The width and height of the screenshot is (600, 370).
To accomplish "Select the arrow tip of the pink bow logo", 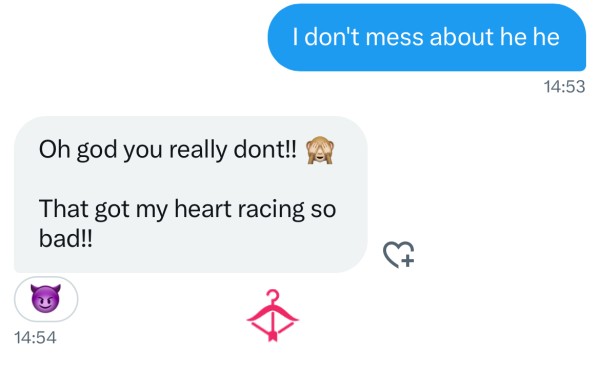I will point(272,336).
